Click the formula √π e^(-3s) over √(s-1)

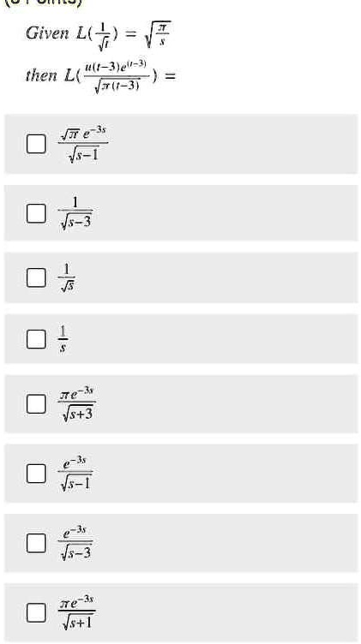click(x=83, y=144)
